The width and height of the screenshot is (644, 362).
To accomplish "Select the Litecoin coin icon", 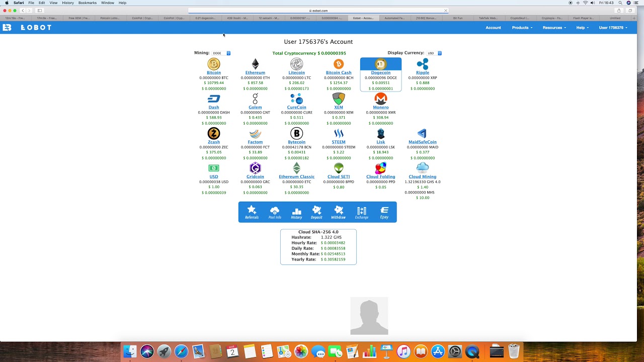I will (296, 64).
